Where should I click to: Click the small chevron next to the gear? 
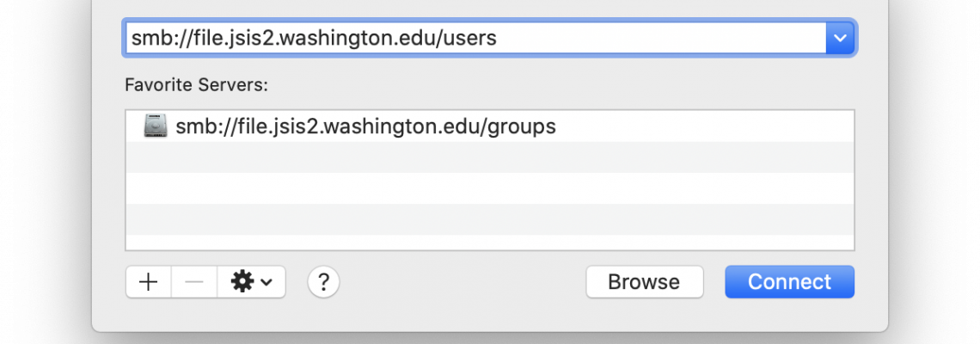pos(266,283)
